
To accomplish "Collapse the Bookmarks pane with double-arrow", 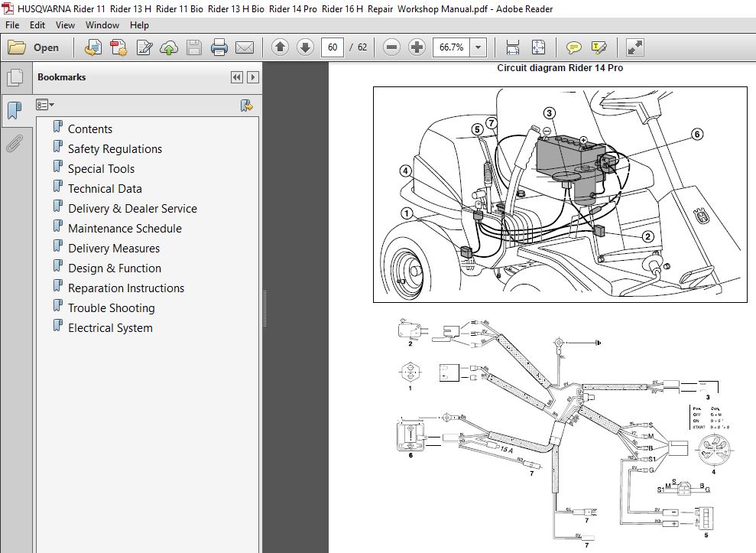I will click(237, 77).
